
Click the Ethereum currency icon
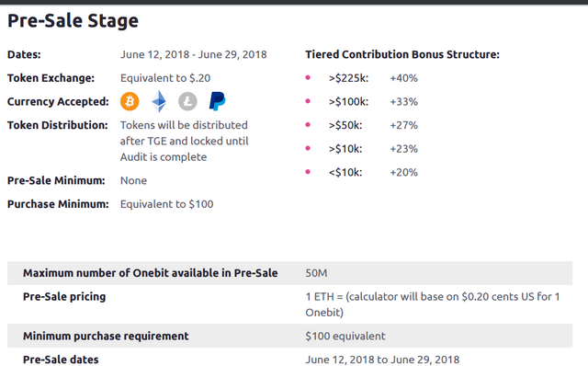click(x=159, y=101)
